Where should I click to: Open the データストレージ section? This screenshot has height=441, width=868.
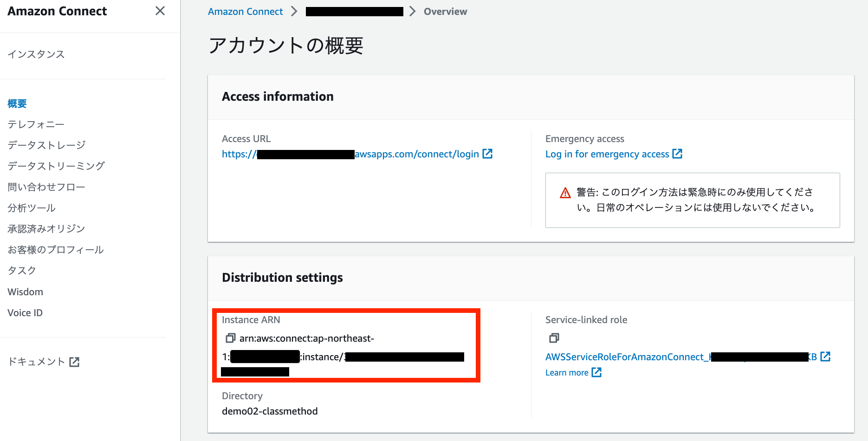point(46,145)
